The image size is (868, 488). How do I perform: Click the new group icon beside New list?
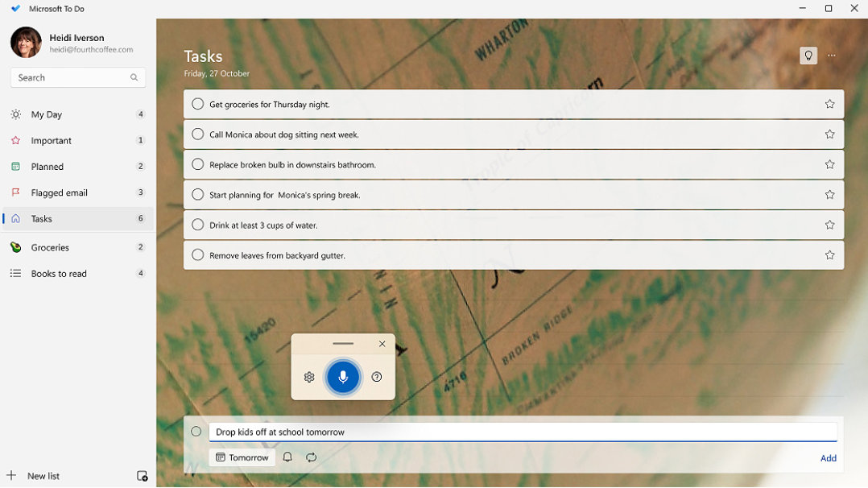pyautogui.click(x=142, y=476)
